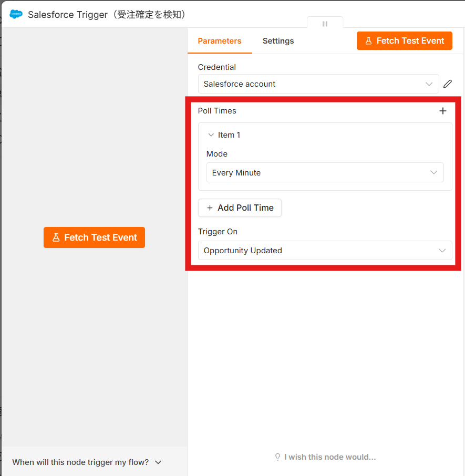
Task: Click the Poll Times label
Action: pyautogui.click(x=217, y=111)
